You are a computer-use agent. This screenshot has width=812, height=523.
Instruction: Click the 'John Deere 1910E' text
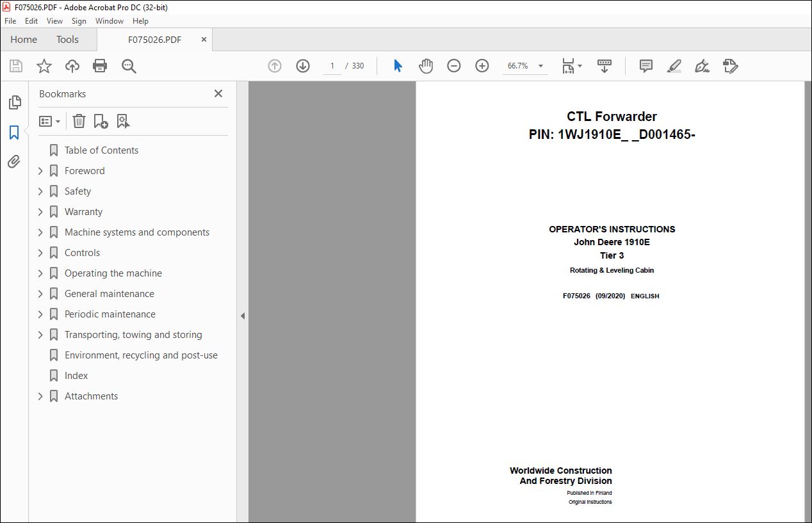click(612, 242)
